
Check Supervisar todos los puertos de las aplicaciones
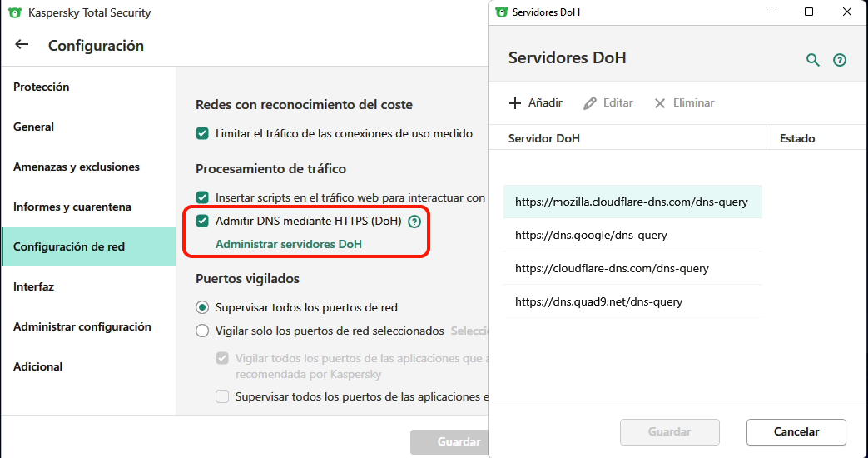[222, 396]
